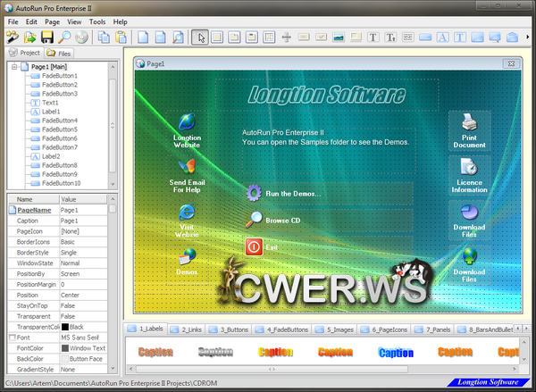536x392 pixels.
Task: Open the Tools menu
Action: coord(97,21)
